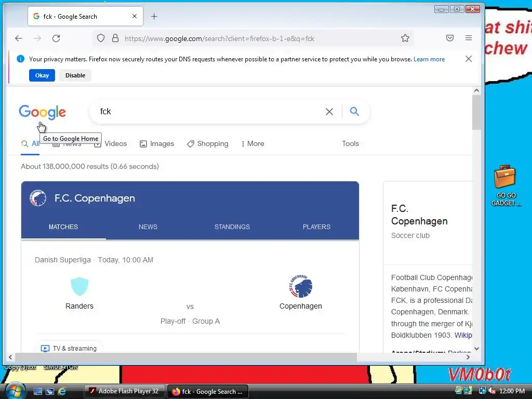
Task: Click the info icon in the privacy notice
Action: pyautogui.click(x=20, y=59)
